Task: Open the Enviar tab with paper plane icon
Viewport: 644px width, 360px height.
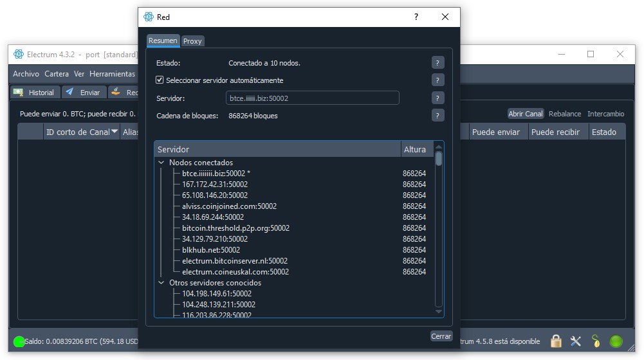Action: [84, 93]
